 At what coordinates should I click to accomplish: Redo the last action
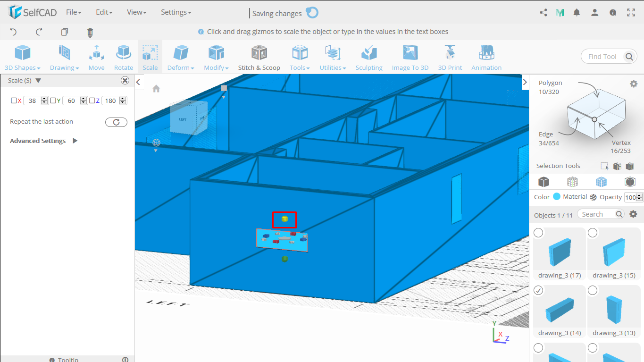39,32
